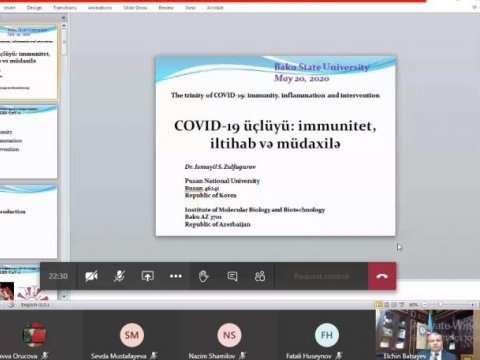This screenshot has width=480, height=360.
Task: Switch to Slide Sorter view
Action: [386, 304]
